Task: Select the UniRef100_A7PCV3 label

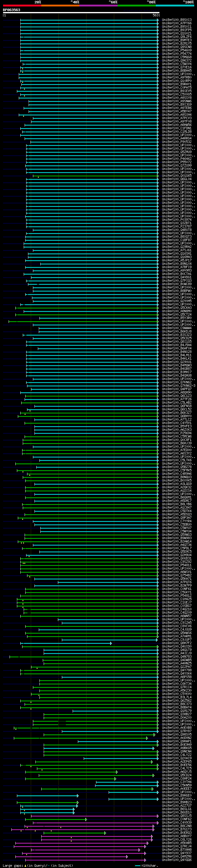Action: point(176,118)
